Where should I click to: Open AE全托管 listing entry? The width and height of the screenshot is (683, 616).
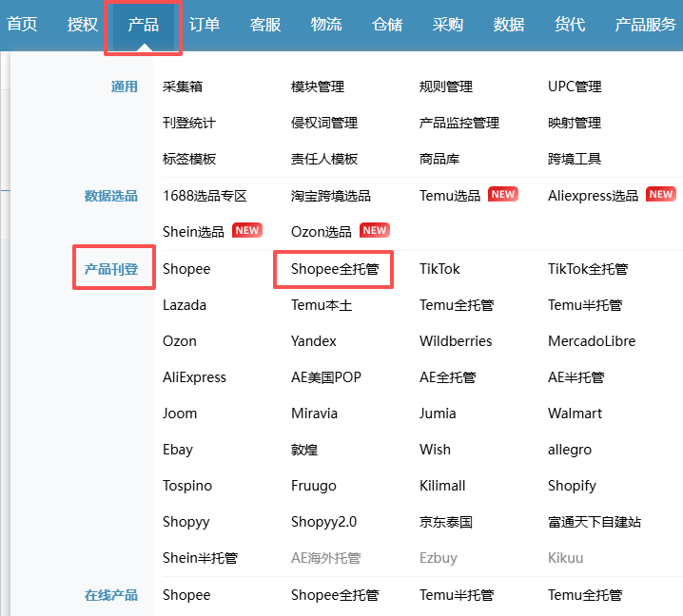(448, 377)
